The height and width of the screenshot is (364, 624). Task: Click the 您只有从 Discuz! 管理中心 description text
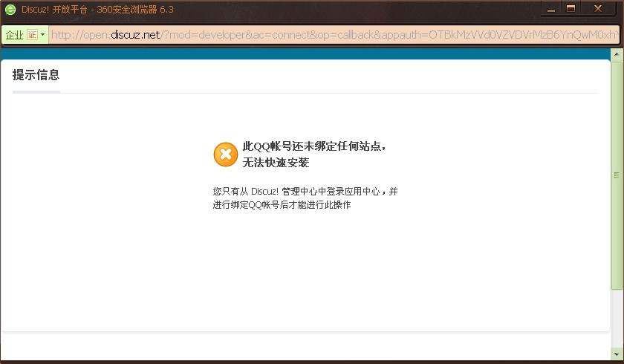click(x=305, y=192)
